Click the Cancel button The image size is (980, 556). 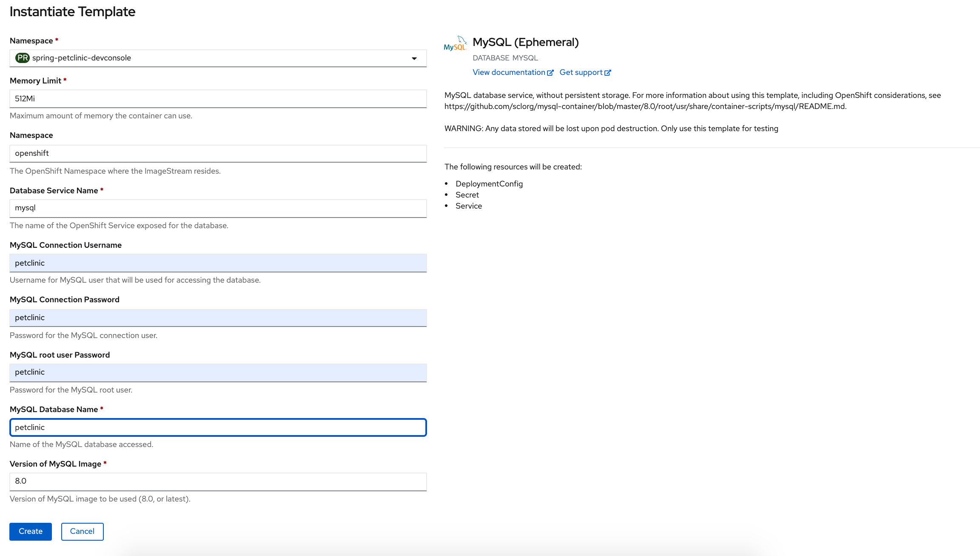(82, 531)
